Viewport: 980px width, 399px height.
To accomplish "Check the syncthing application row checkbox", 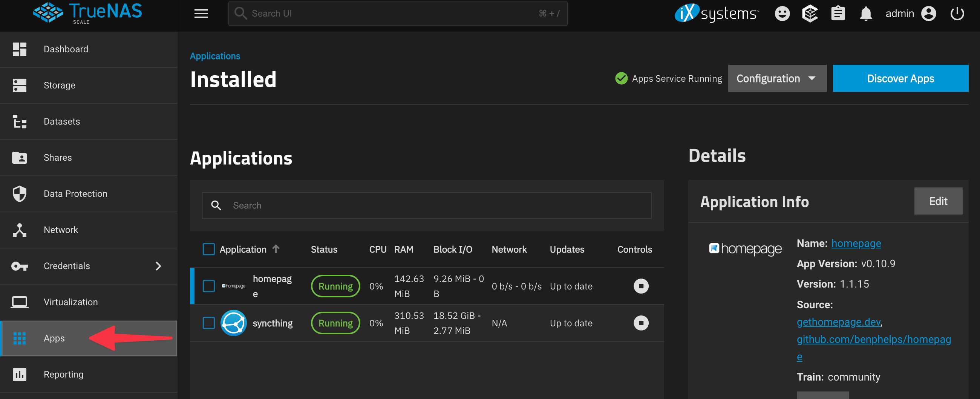I will [208, 323].
